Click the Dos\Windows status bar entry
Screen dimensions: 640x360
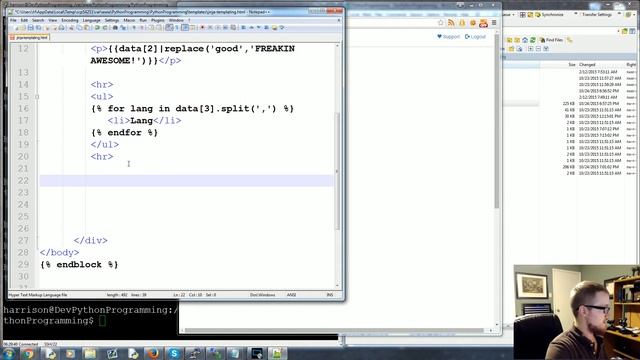point(262,295)
